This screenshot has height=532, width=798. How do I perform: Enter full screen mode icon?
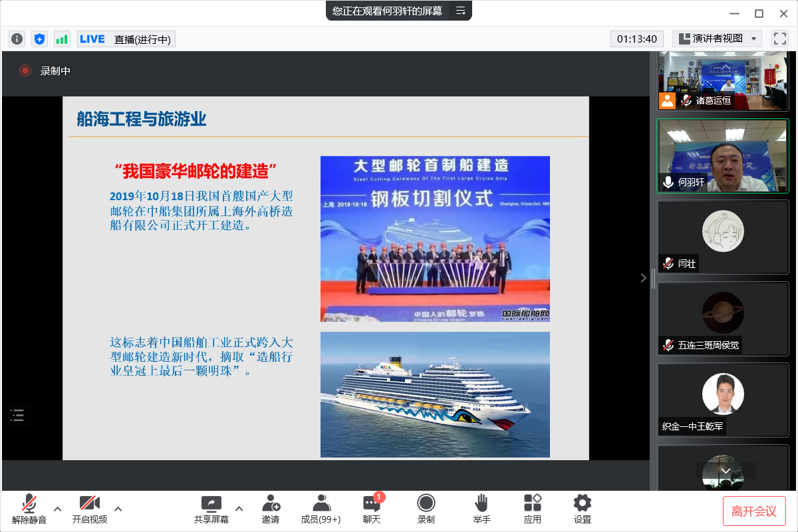pos(779,39)
